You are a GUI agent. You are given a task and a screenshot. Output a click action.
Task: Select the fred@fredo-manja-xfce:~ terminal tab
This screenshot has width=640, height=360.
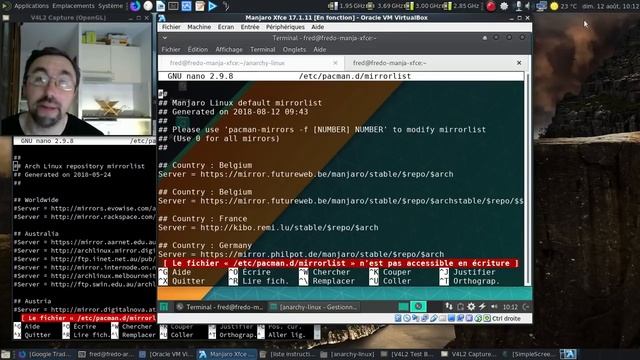pos(437,63)
